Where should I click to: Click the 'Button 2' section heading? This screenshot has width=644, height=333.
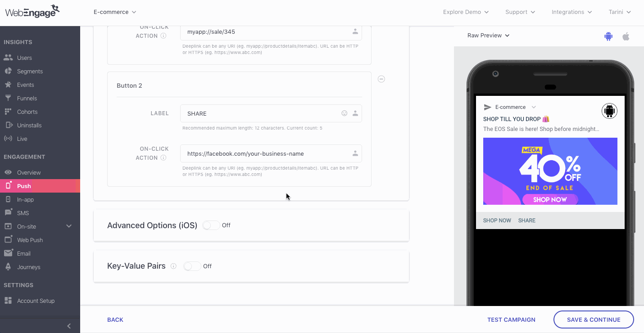(129, 85)
